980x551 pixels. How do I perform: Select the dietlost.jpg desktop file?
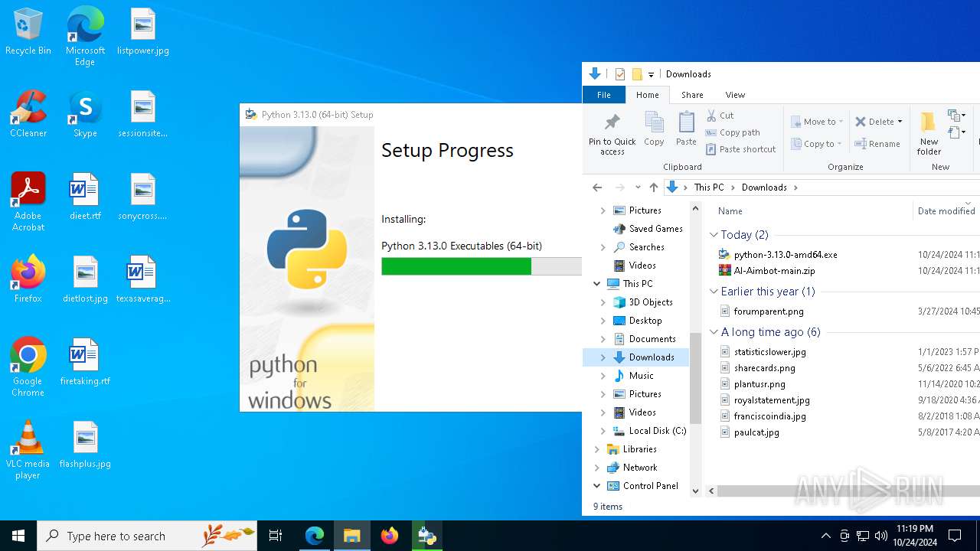85,280
